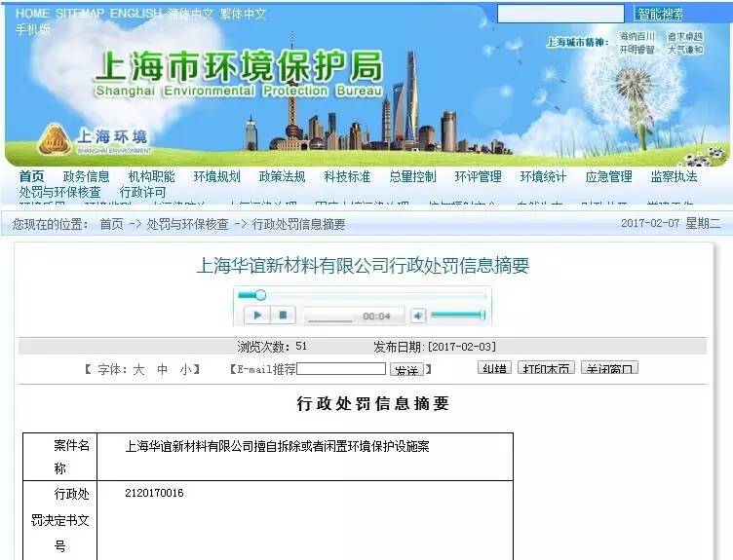Click the 上海环境 logo icon
Image resolution: width=733 pixels, height=560 pixels.
(55, 140)
